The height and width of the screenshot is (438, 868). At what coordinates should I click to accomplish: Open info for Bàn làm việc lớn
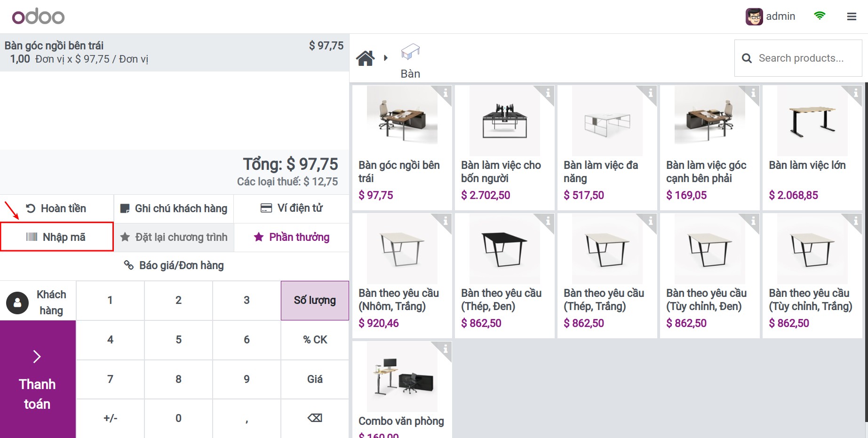[x=856, y=93]
